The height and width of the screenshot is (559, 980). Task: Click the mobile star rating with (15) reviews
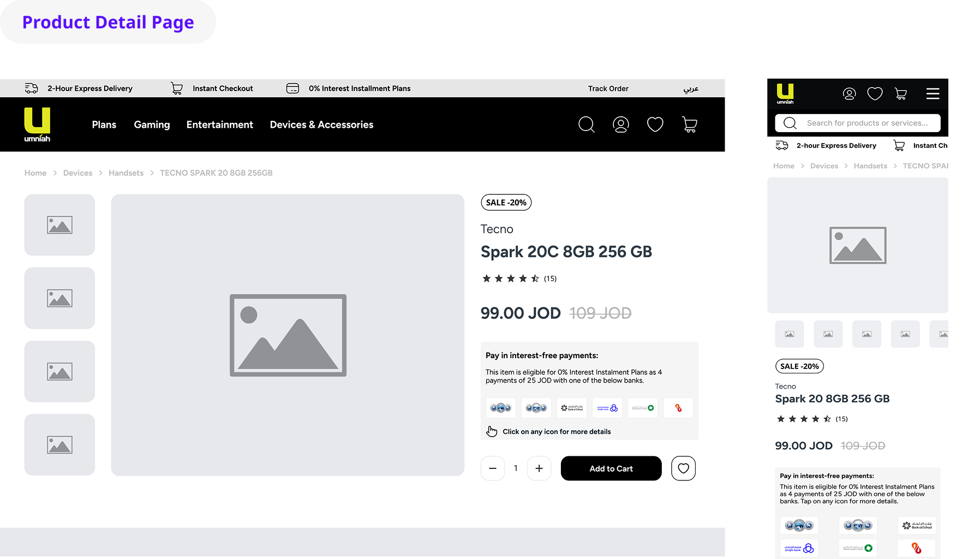click(x=811, y=419)
